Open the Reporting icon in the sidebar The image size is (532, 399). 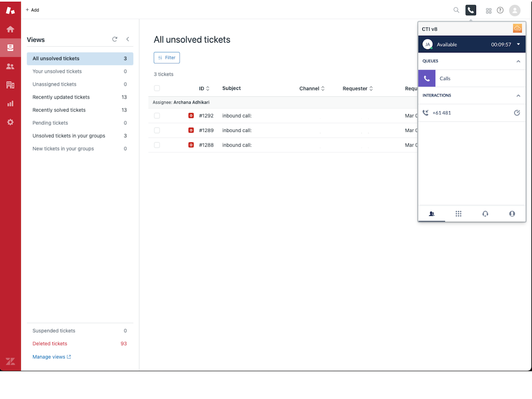pos(10,103)
